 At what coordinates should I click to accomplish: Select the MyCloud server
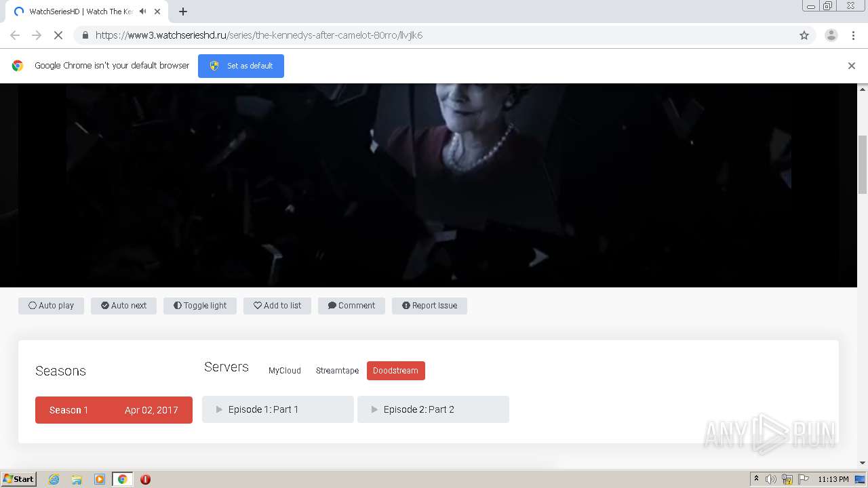point(285,371)
